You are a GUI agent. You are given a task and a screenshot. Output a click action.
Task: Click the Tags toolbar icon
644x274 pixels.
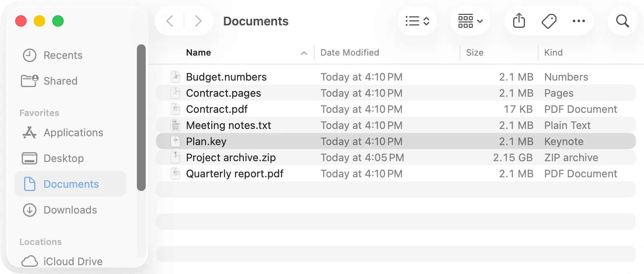click(x=549, y=21)
